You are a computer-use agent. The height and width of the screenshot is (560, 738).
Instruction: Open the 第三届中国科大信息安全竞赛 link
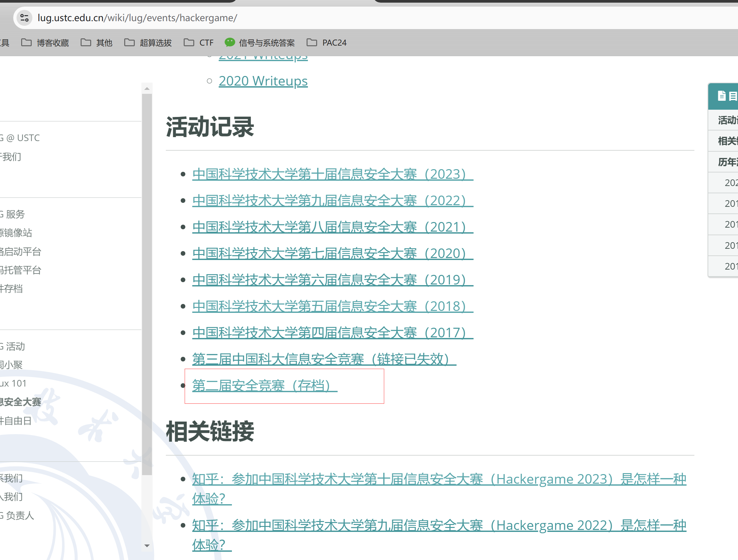click(x=324, y=359)
